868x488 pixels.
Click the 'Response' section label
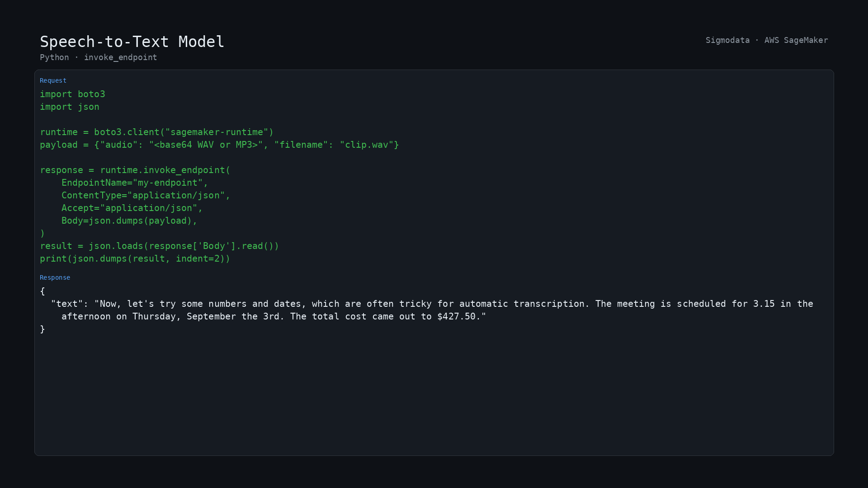click(55, 277)
